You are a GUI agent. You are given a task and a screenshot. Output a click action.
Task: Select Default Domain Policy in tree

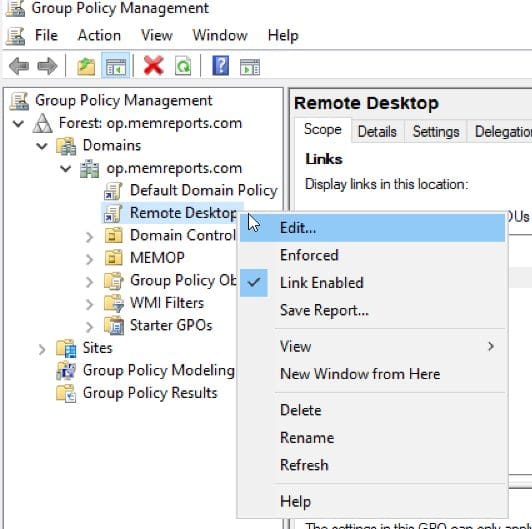[x=204, y=190]
